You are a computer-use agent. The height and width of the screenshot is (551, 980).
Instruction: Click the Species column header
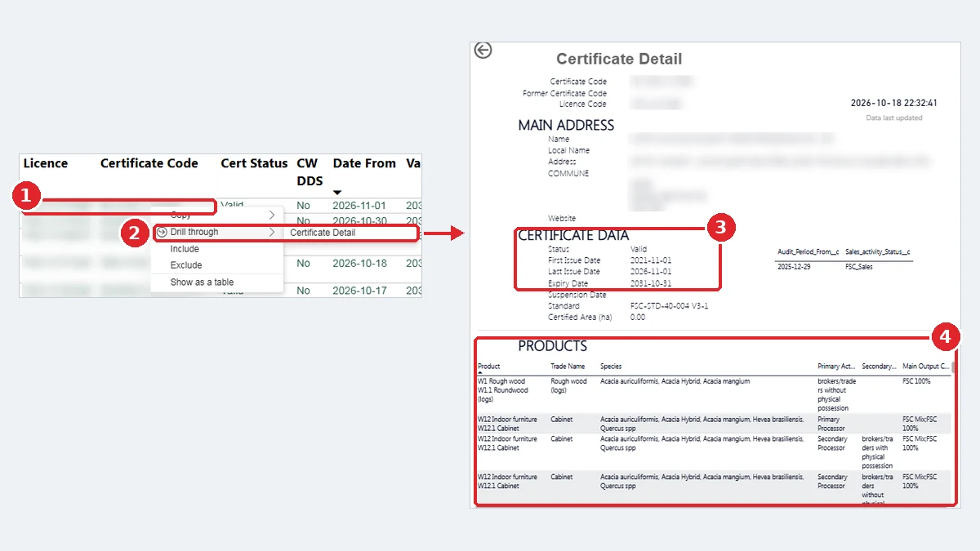coord(611,367)
